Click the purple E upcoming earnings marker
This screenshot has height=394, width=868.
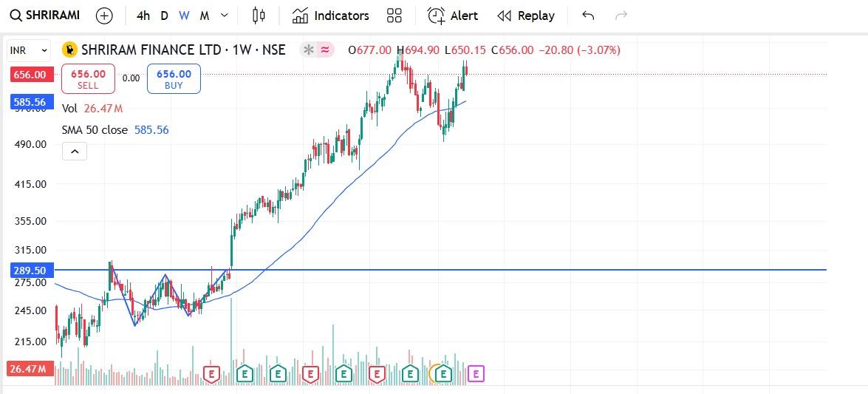[476, 373]
